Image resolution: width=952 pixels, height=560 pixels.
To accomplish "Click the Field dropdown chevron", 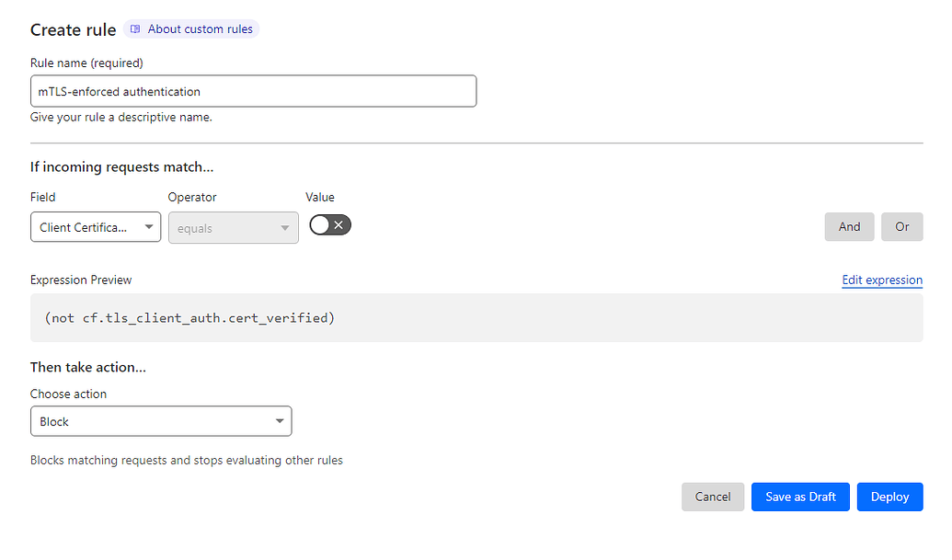I will pos(147,226).
